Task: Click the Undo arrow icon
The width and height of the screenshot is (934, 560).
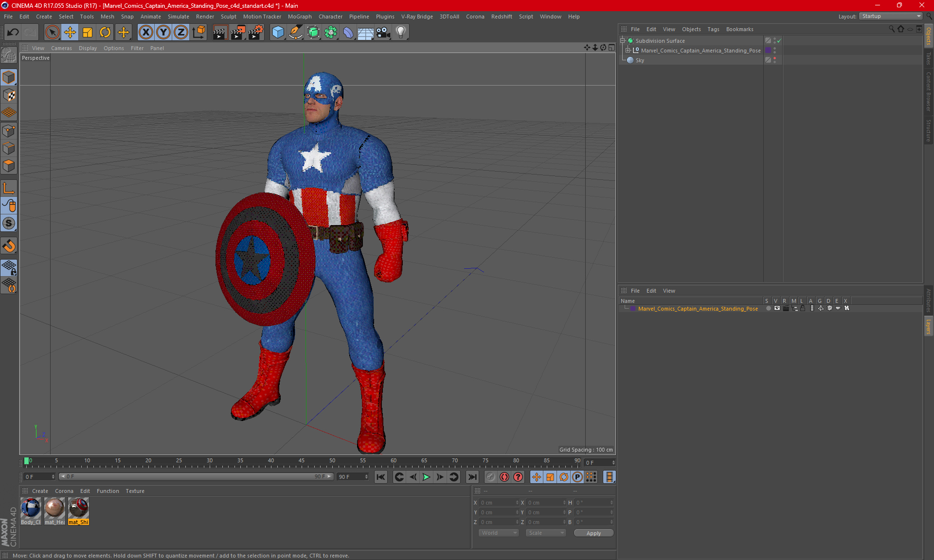Action: click(x=13, y=33)
